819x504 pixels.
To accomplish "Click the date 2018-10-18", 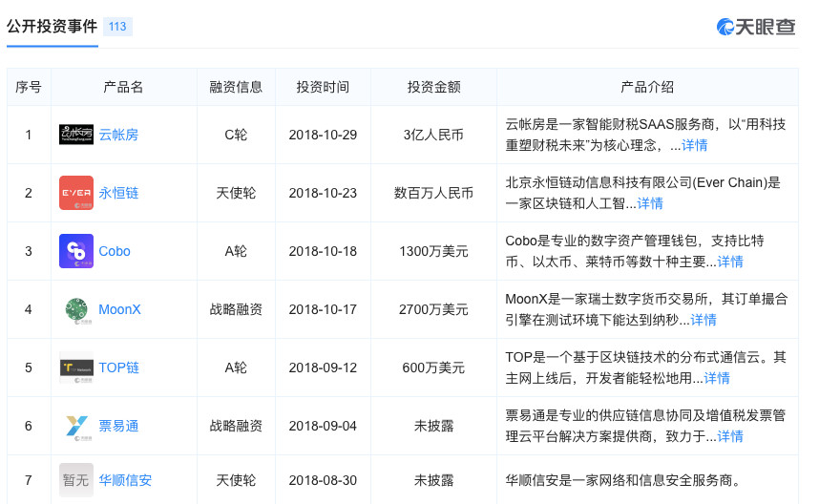I will point(323,251).
